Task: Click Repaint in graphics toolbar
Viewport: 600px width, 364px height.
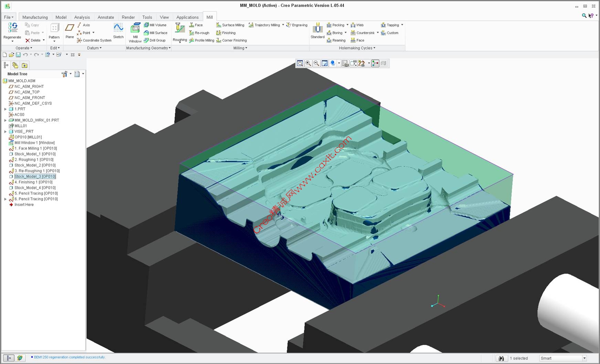Action: 325,63
